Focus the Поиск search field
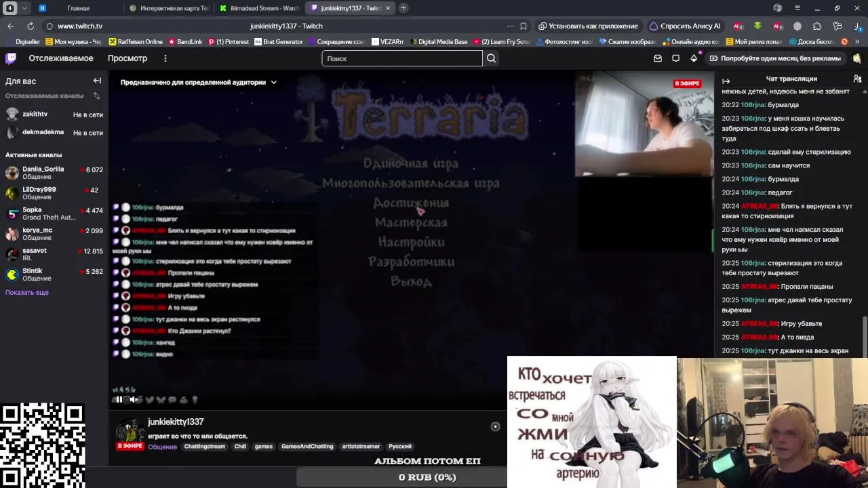This screenshot has width=868, height=488. pos(402,58)
